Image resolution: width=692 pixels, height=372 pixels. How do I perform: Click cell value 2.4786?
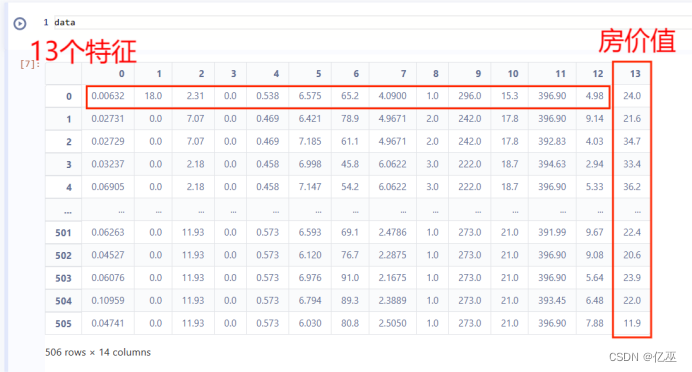[392, 233]
